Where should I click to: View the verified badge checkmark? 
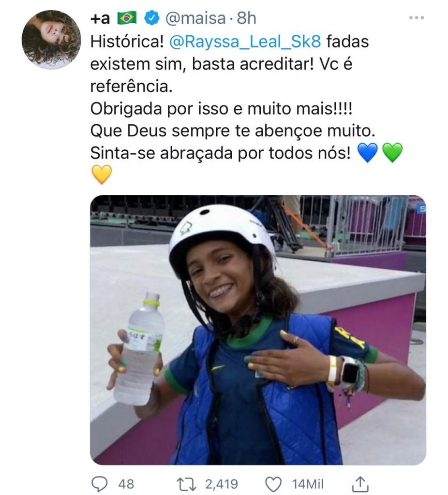click(151, 18)
